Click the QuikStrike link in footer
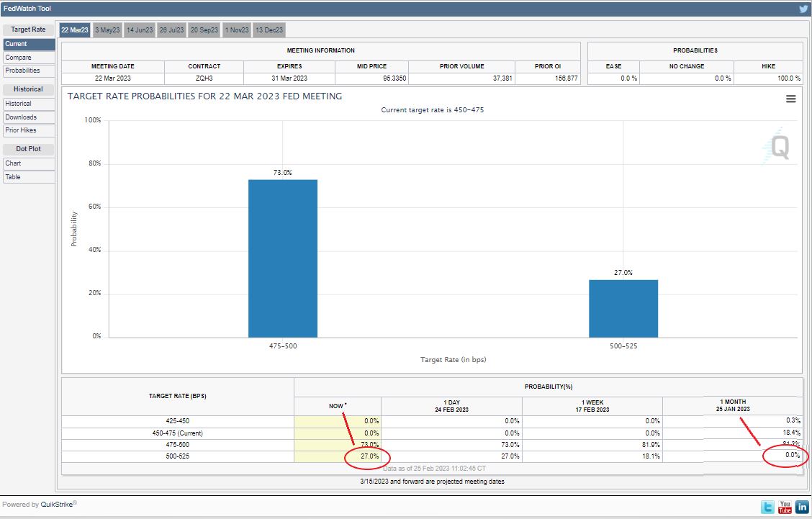Viewport: 812px width, 519px height. tap(56, 505)
